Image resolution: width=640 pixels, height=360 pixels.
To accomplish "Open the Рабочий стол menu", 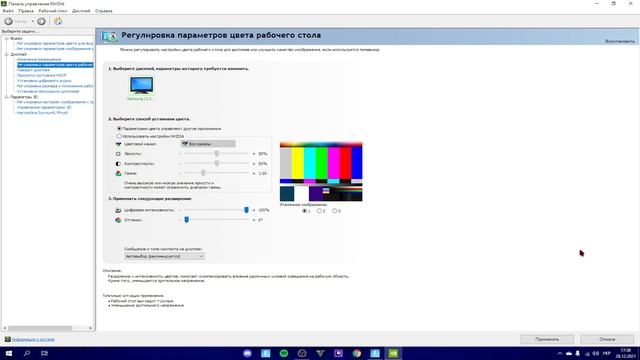I will [53, 11].
